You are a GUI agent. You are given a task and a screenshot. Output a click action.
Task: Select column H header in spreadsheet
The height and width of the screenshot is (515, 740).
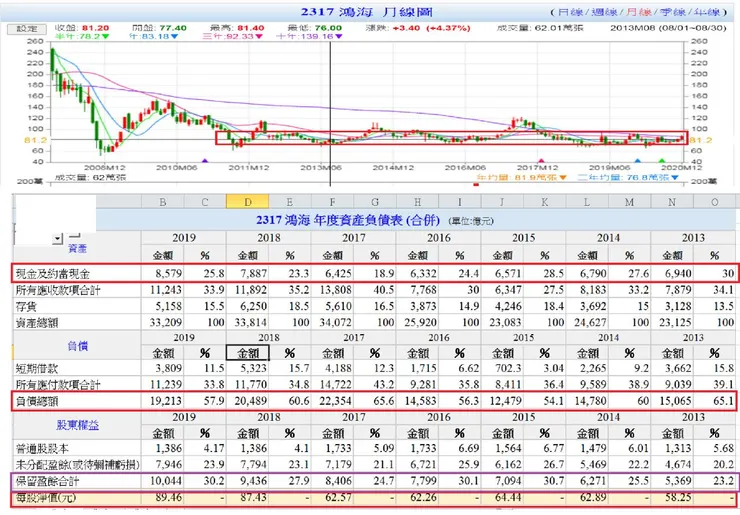tap(418, 202)
